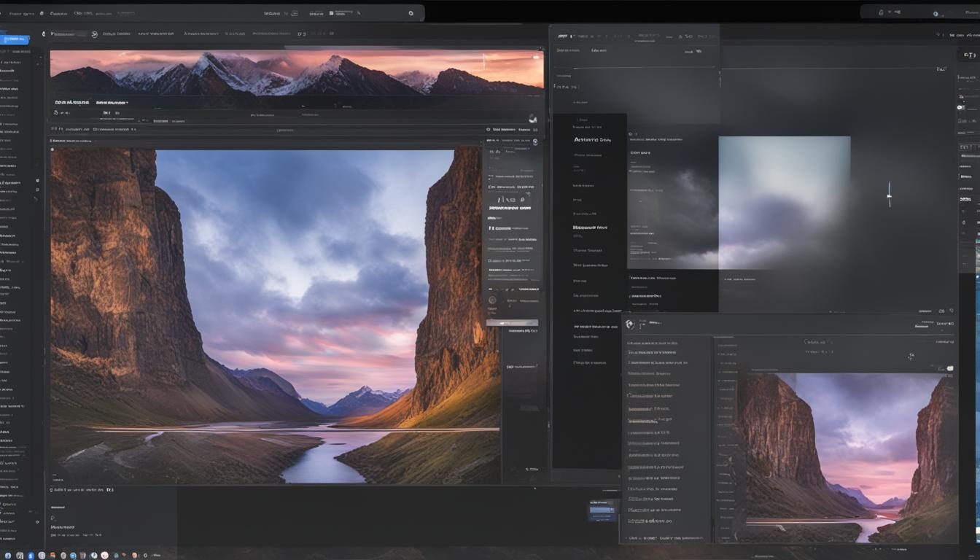
Task: Click the circular icon beside the toolbar name field
Action: [94, 34]
